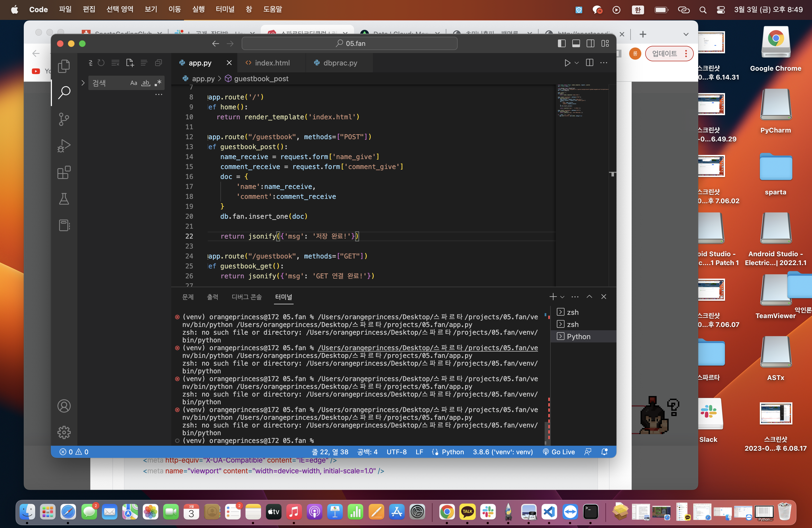Viewport: 812px width, 528px height.
Task: Refresh search results in the search panel
Action: [101, 63]
